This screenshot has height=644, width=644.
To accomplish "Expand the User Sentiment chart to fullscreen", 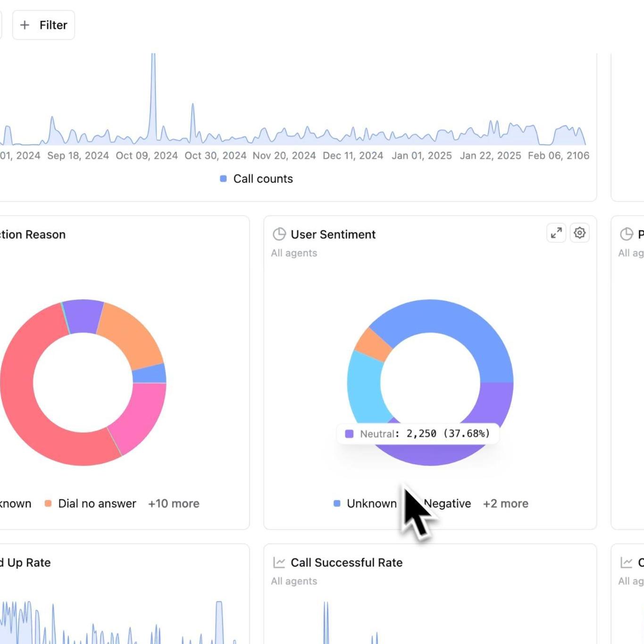I will pyautogui.click(x=556, y=233).
